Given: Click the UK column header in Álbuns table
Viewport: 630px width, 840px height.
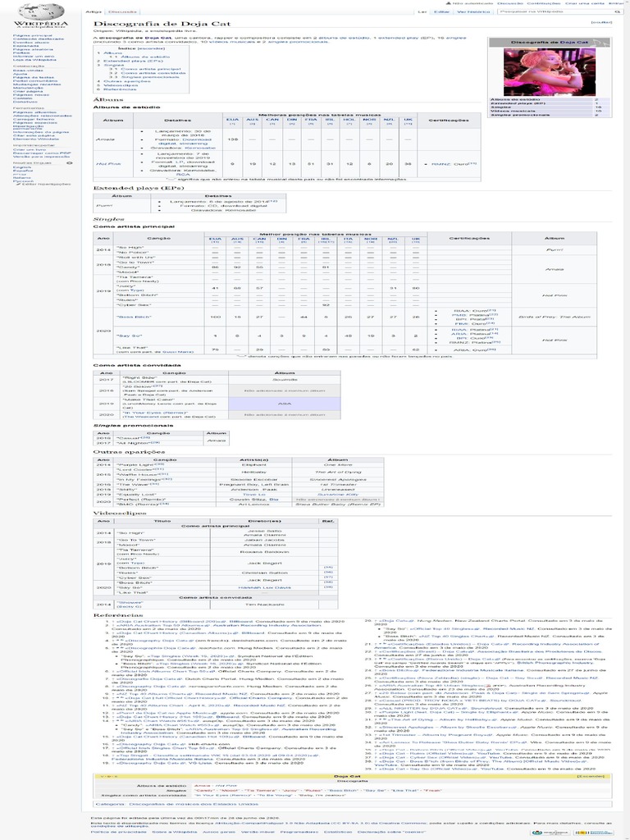Looking at the screenshot, I should pyautogui.click(x=409, y=120).
